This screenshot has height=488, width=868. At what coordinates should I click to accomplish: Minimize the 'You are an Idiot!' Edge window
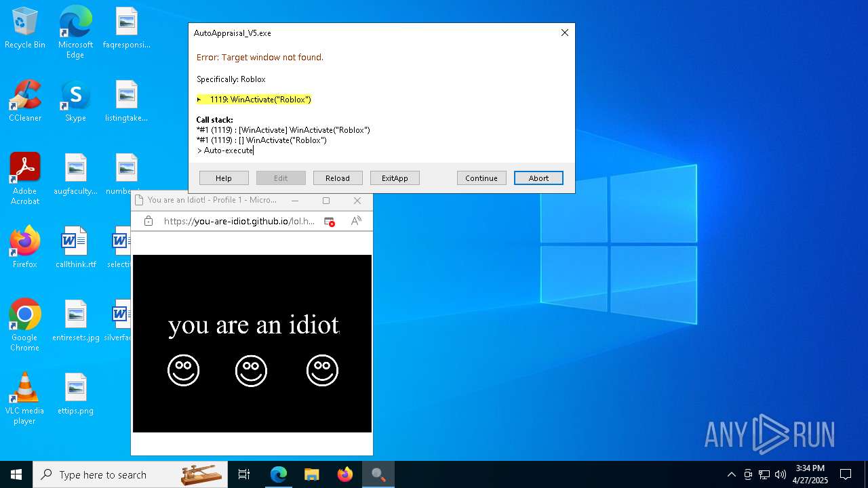click(295, 201)
